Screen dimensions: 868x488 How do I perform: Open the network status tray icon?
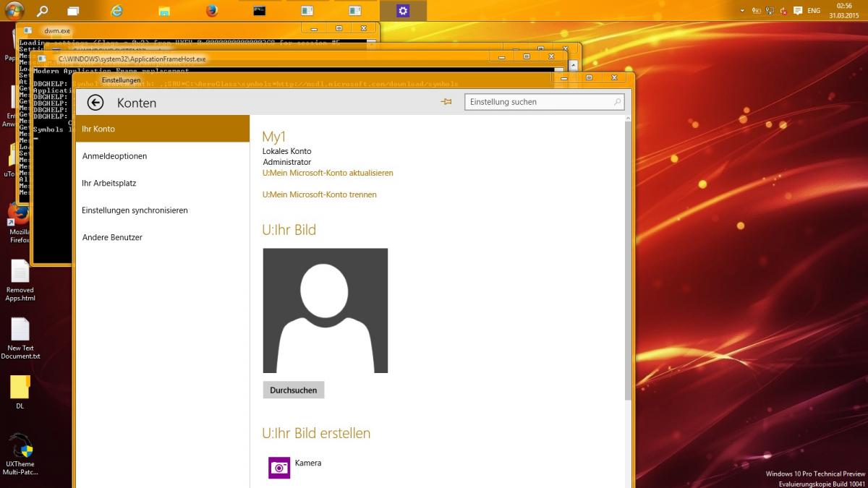point(770,11)
